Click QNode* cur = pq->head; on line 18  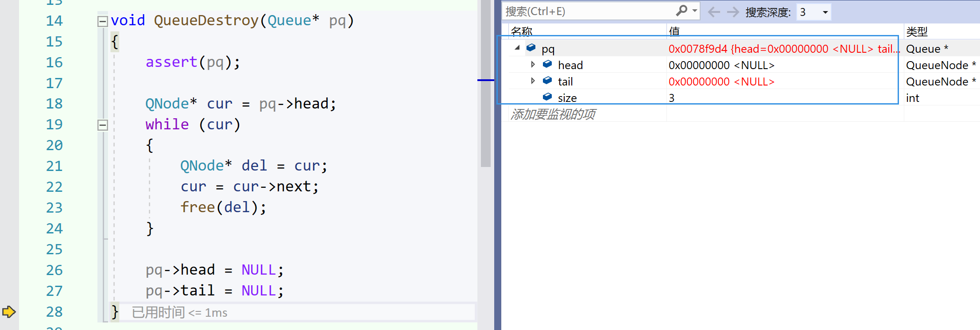[x=240, y=104]
